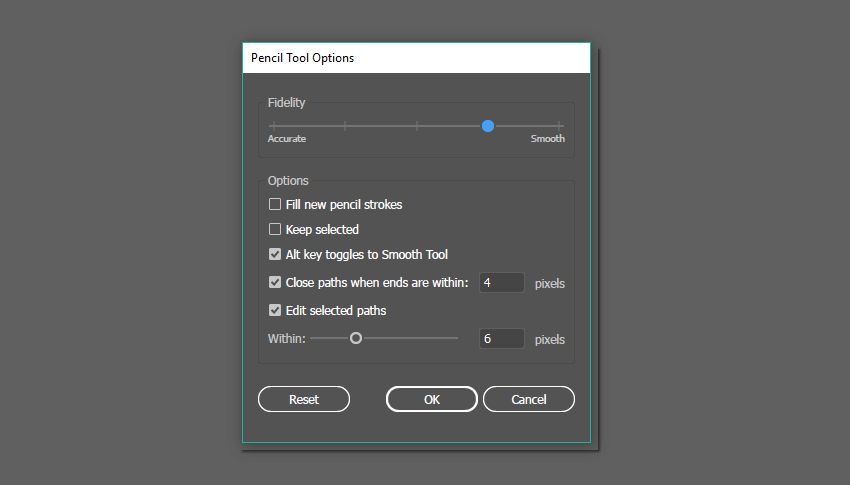The image size is (850, 485).
Task: Disable Alt key toggles to Smooth Tool
Action: pos(275,255)
